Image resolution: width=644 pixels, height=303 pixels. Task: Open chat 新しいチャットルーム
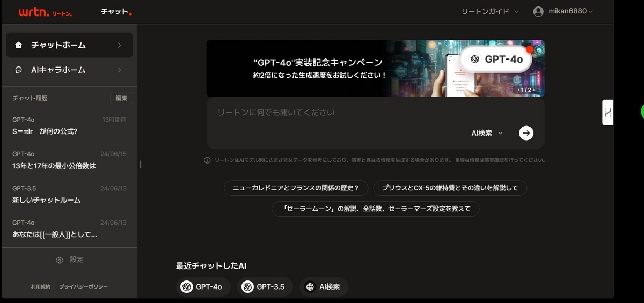69,194
